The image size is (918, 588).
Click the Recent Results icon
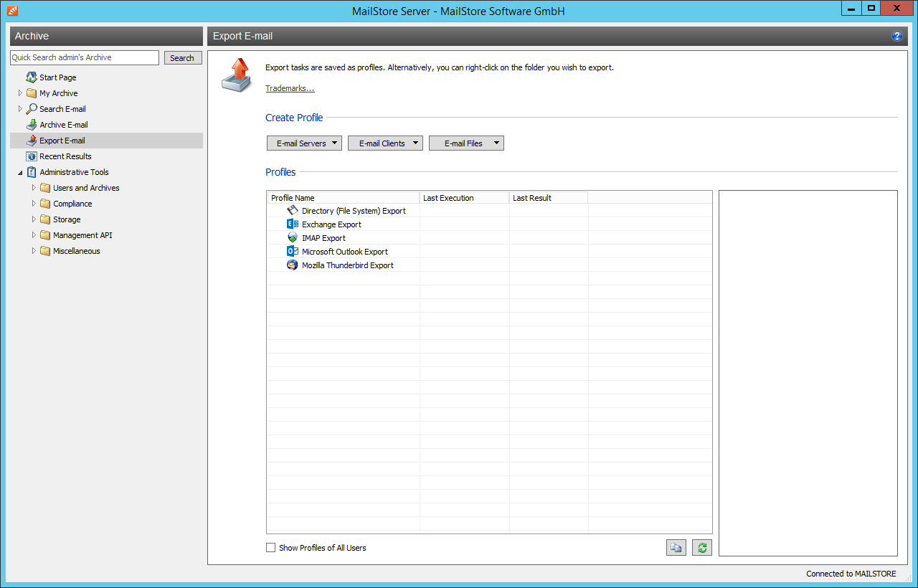pos(32,156)
